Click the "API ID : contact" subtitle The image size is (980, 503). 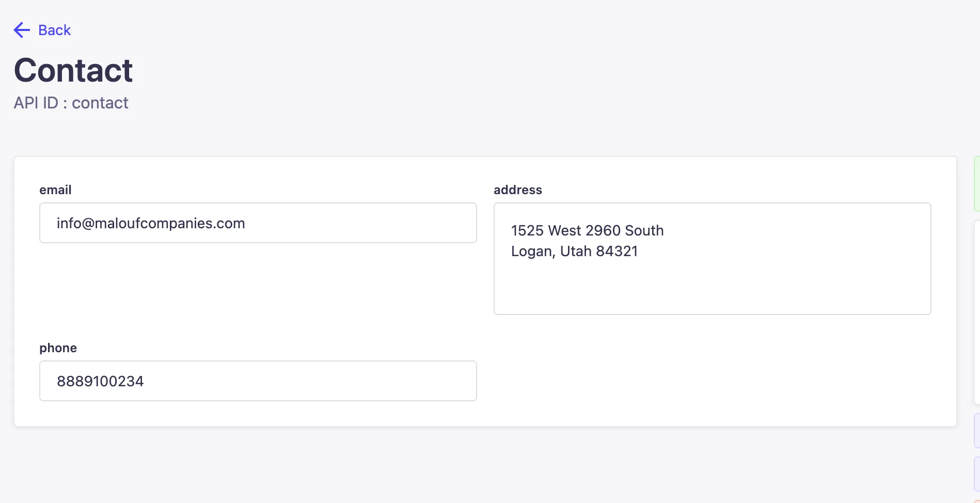pos(71,103)
